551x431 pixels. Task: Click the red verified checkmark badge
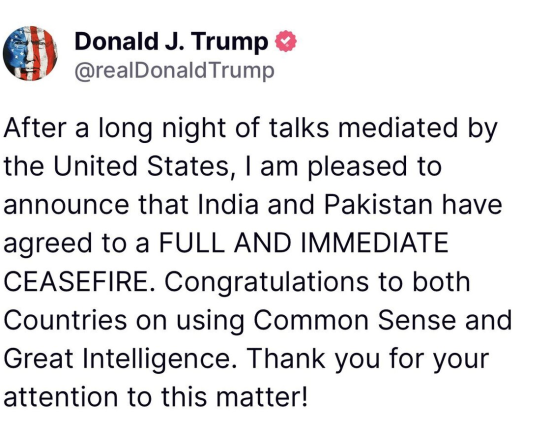pos(286,41)
